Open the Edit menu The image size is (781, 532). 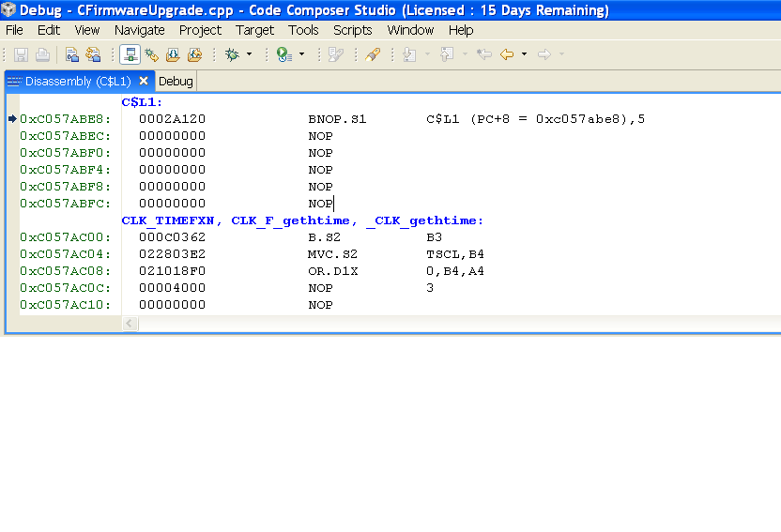point(49,30)
